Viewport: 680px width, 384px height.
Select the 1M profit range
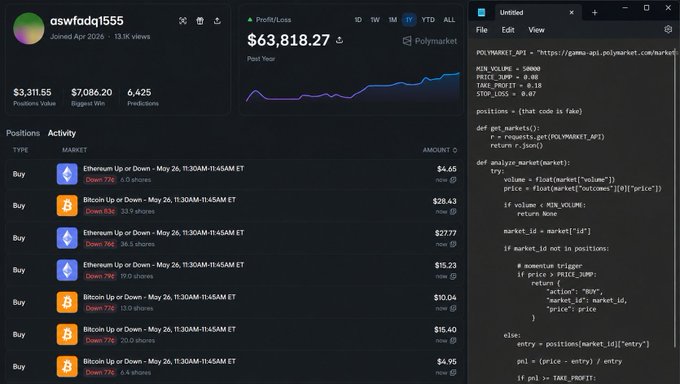coord(392,20)
